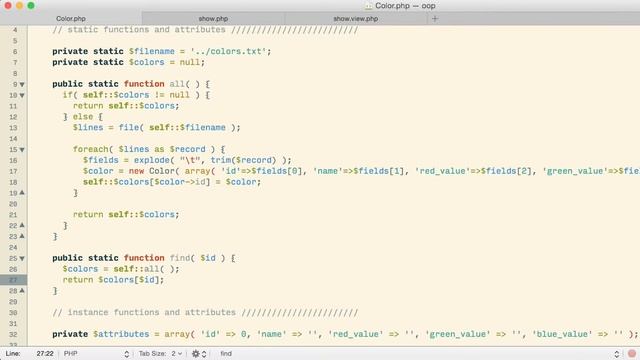Open the bundle gear menu in status bar

(x=199, y=354)
